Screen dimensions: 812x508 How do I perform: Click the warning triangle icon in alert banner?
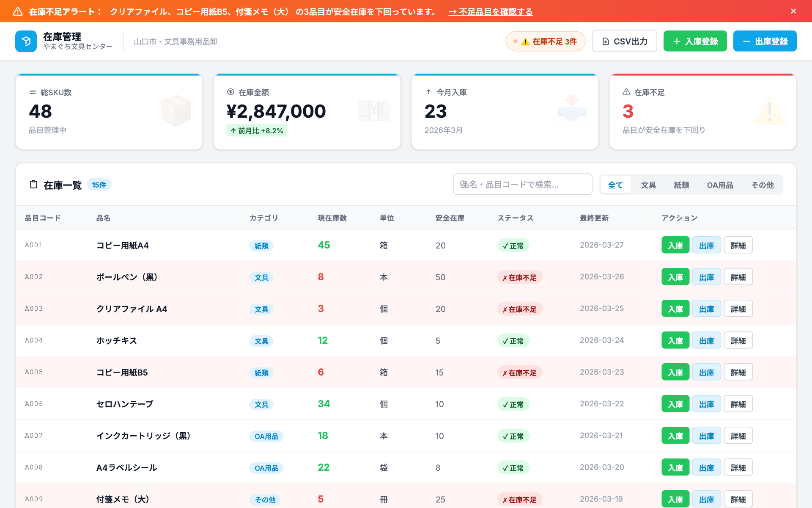point(18,11)
